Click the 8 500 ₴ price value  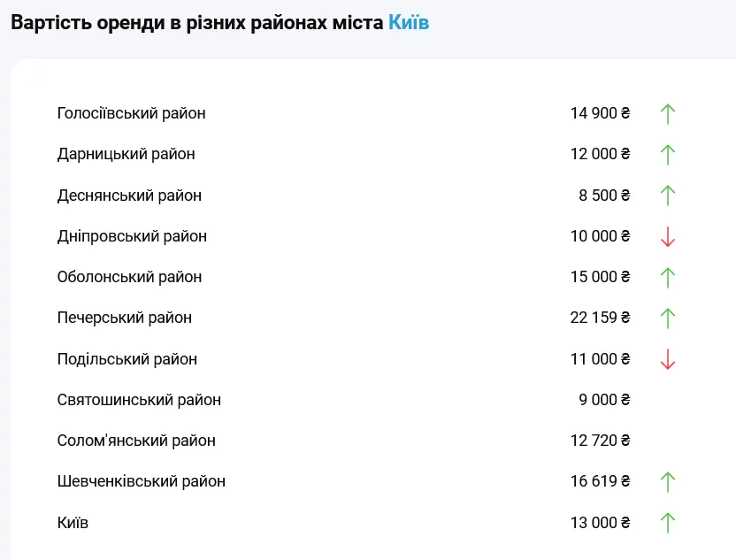604,196
